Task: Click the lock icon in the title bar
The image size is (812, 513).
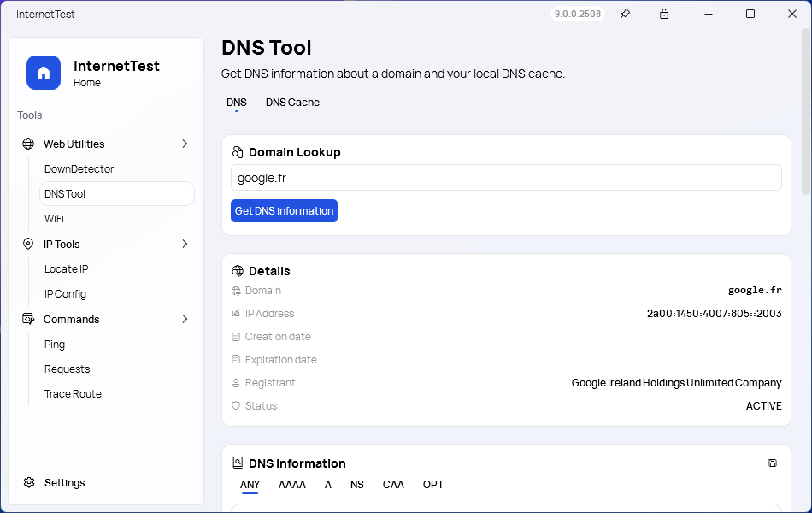Action: [664, 14]
